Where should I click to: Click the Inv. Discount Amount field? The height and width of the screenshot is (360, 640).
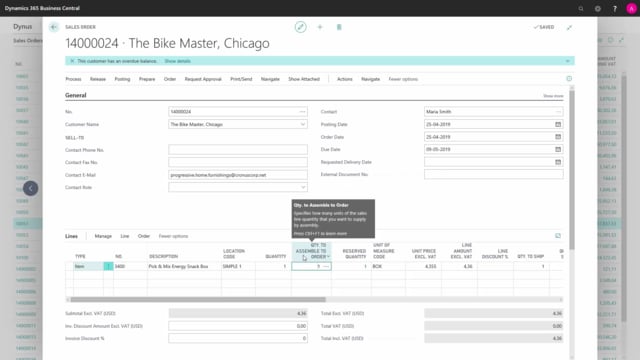pos(238,326)
